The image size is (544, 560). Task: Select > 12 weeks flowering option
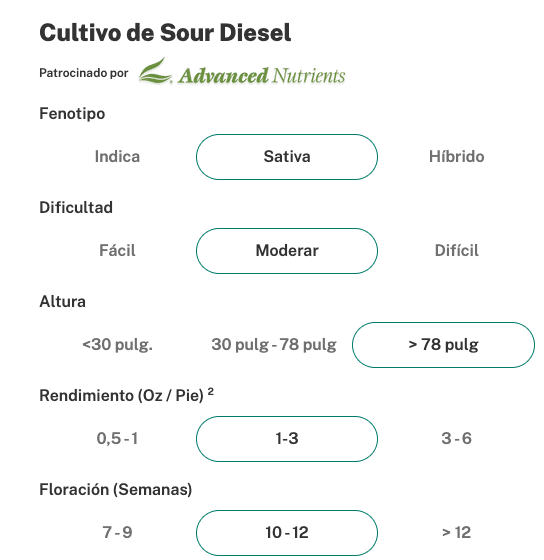(456, 532)
